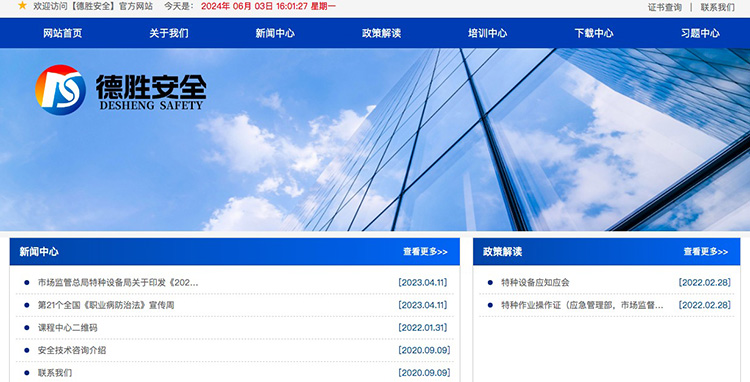Go to 新闻中心 in the nav bar
Viewport: 750px width, 382px height.
click(x=275, y=33)
